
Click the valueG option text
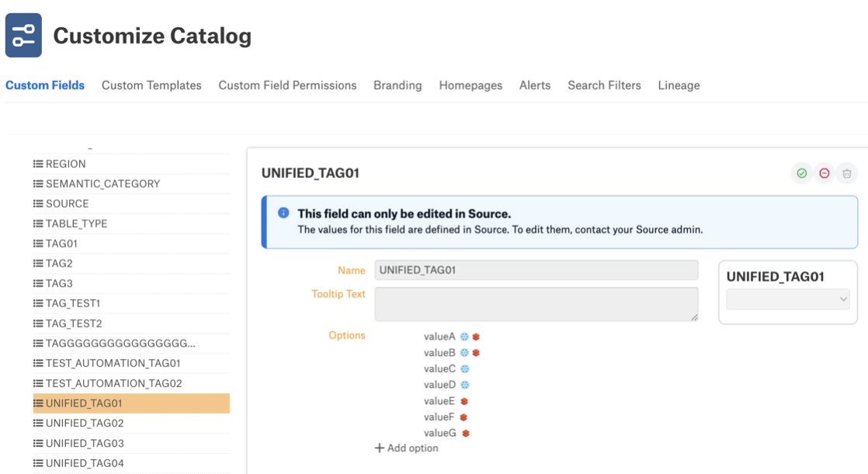(x=440, y=433)
